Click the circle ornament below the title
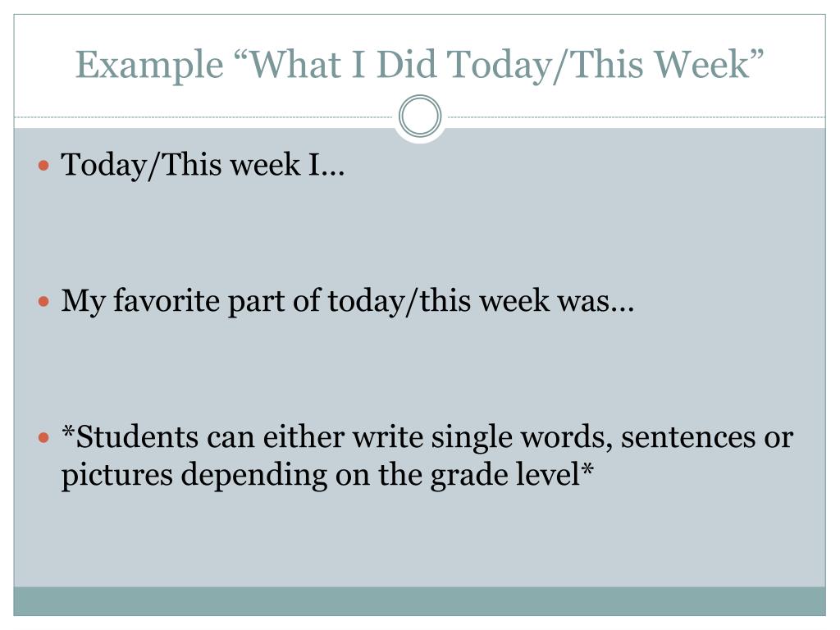The image size is (840, 630). [x=420, y=116]
